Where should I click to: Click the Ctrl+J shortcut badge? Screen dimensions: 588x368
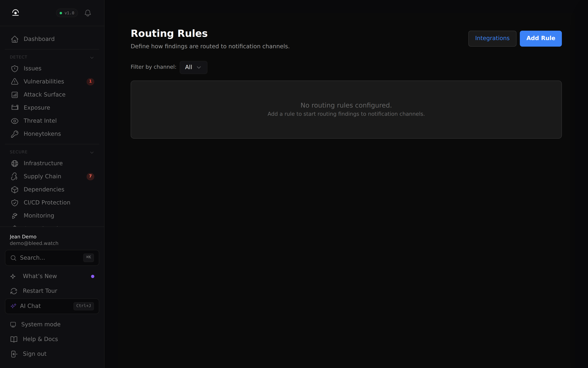(84, 306)
